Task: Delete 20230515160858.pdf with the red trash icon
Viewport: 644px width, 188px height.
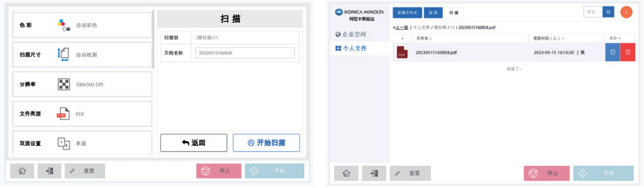Action: click(628, 52)
